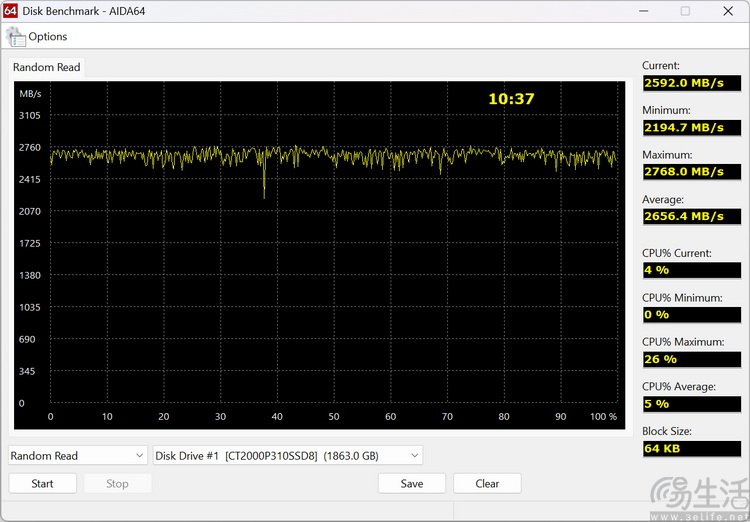Click the Block Size label

coord(667,431)
